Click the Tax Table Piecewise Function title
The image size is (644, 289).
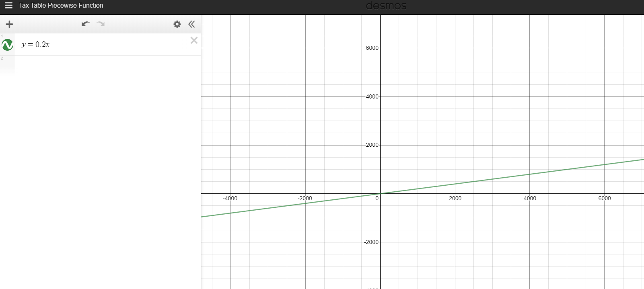61,6
